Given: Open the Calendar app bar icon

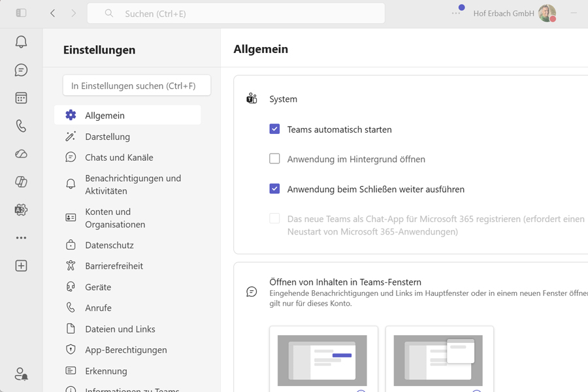Looking at the screenshot, I should (x=21, y=98).
